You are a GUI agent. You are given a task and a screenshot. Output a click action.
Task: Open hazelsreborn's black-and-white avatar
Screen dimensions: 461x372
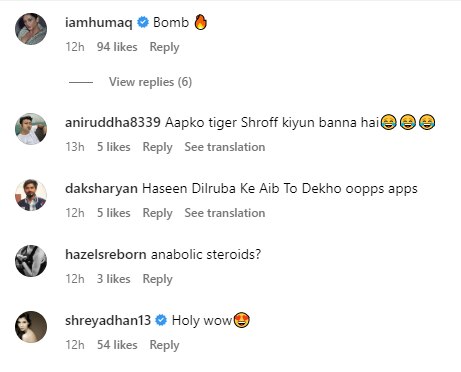(31, 261)
